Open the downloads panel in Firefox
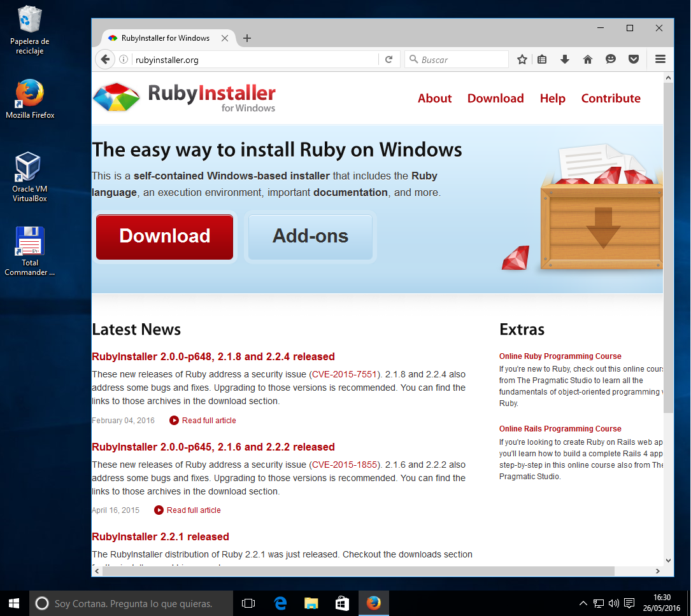 pyautogui.click(x=564, y=59)
